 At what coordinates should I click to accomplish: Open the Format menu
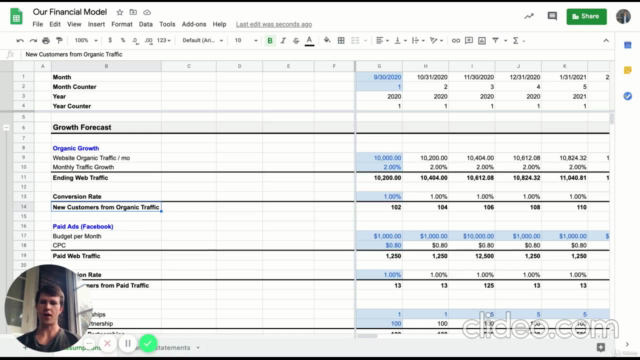[x=122, y=24]
